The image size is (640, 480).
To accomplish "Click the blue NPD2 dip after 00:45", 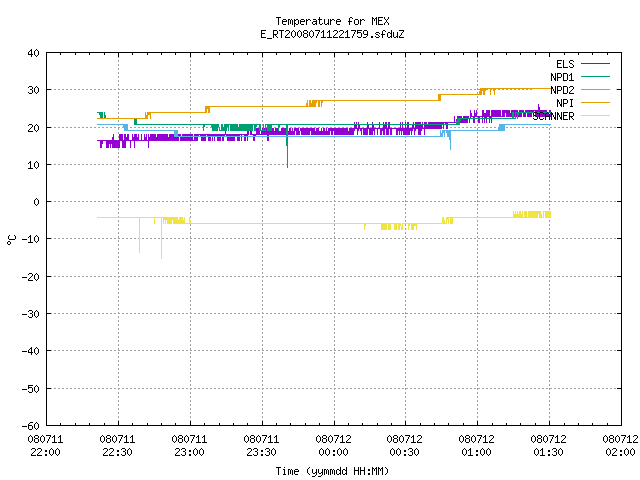I will [x=450, y=141].
